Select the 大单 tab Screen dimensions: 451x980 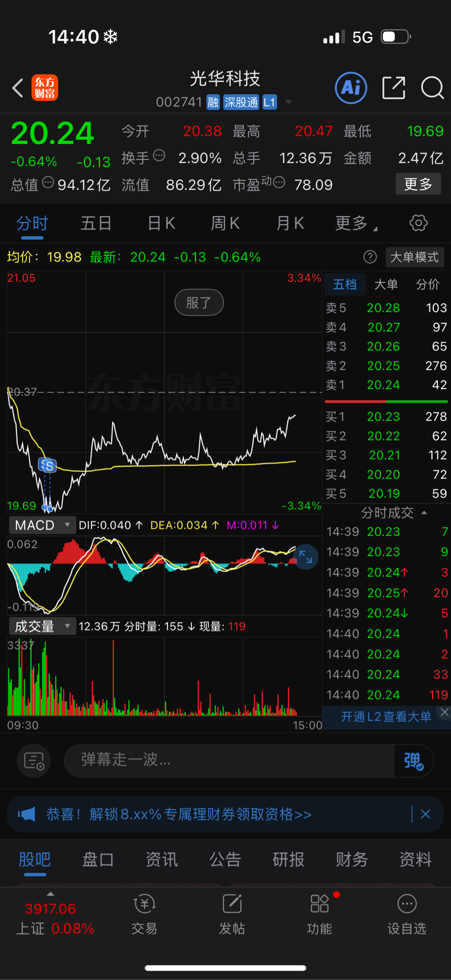pyautogui.click(x=386, y=285)
